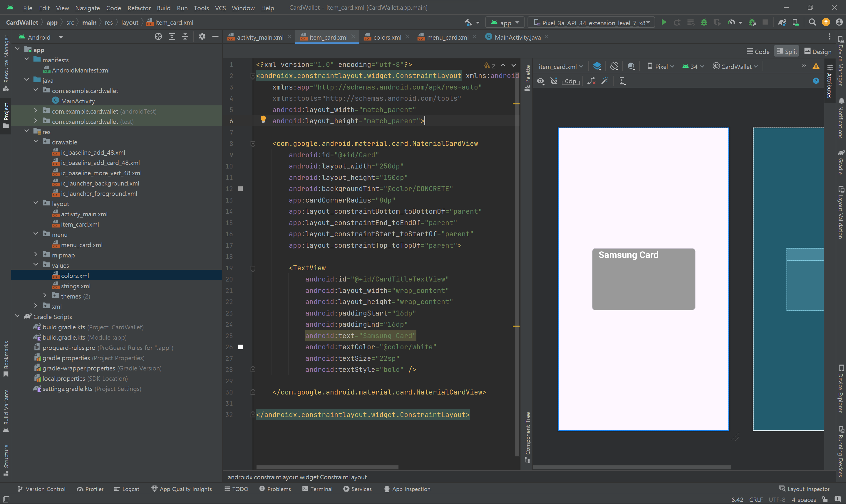
Task: Click the CONCRETE color swatch in gutter
Action: tap(240, 189)
